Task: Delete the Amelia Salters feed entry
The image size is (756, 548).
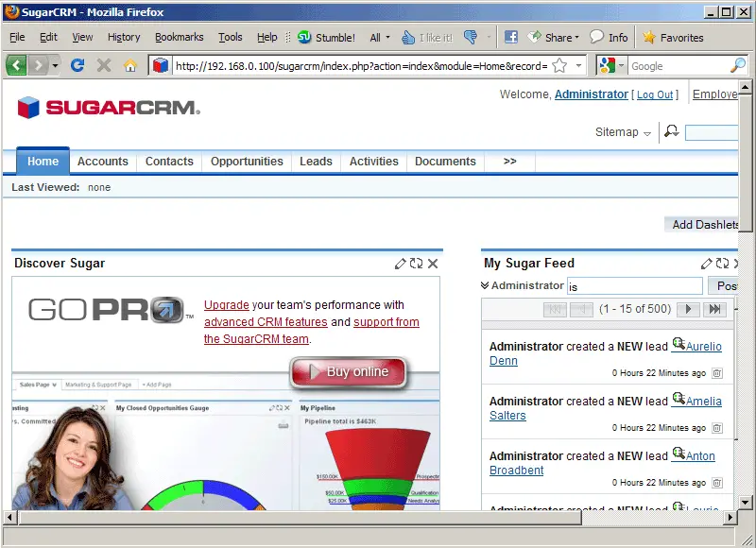Action: coord(717,428)
